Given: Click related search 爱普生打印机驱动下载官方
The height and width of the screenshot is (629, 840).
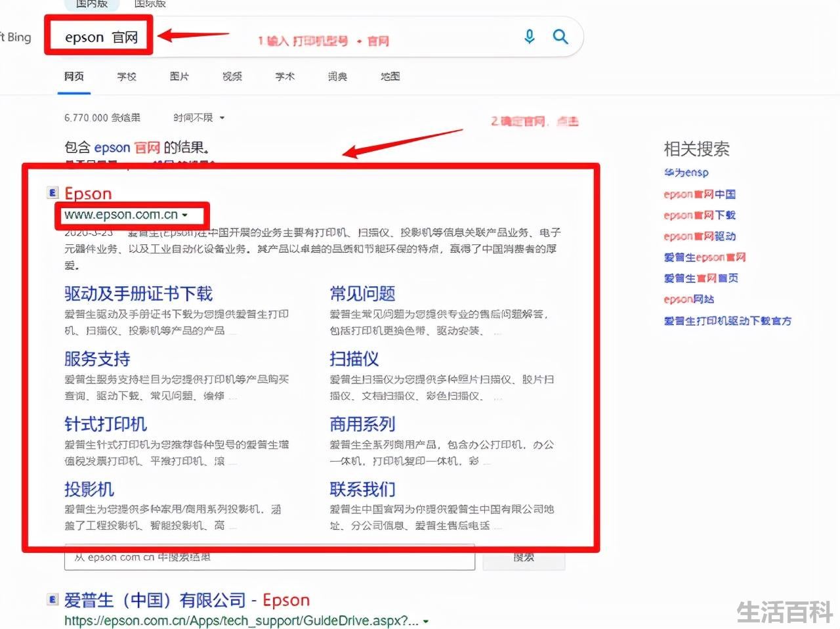Looking at the screenshot, I should (728, 320).
